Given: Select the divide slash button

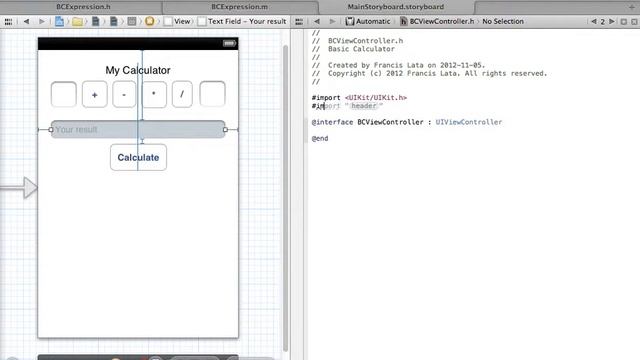Looking at the screenshot, I should pos(182,94).
